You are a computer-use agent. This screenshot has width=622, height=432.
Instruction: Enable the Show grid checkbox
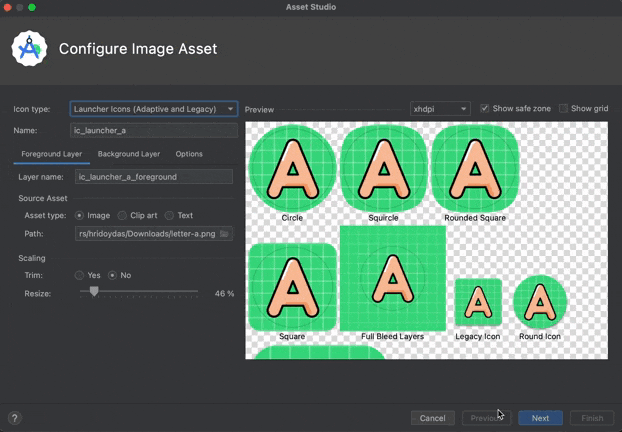coord(563,108)
